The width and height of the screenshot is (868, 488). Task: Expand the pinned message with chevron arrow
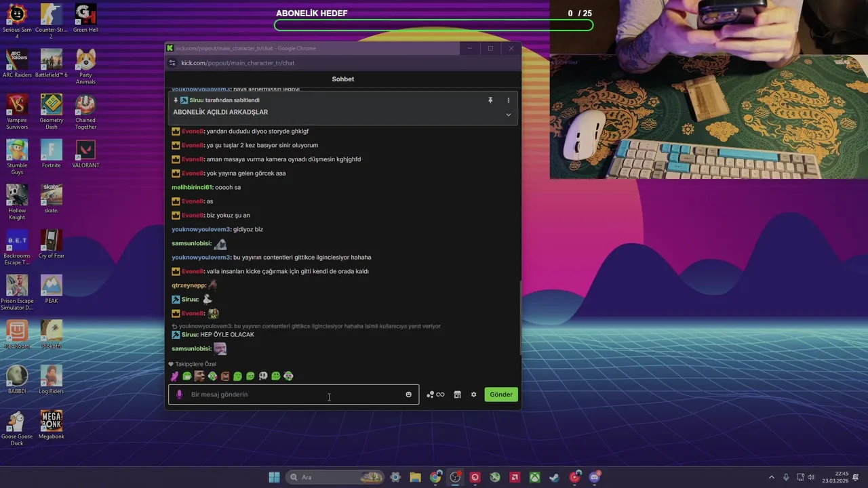509,115
